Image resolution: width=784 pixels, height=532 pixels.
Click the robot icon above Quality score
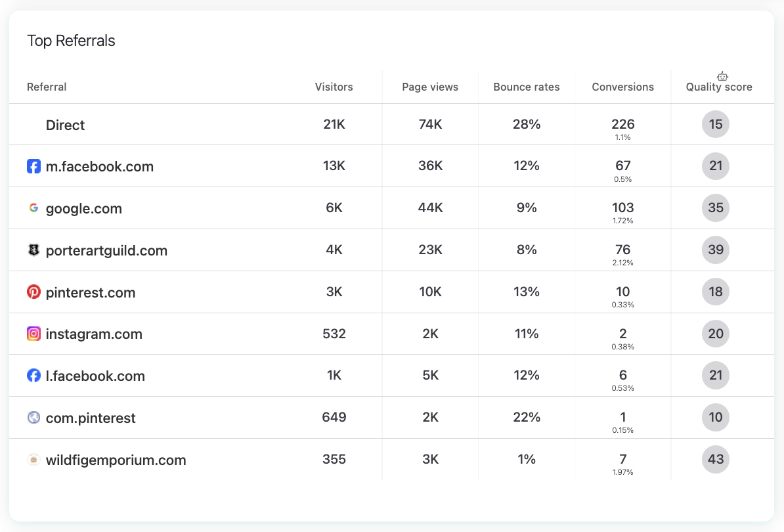point(722,76)
